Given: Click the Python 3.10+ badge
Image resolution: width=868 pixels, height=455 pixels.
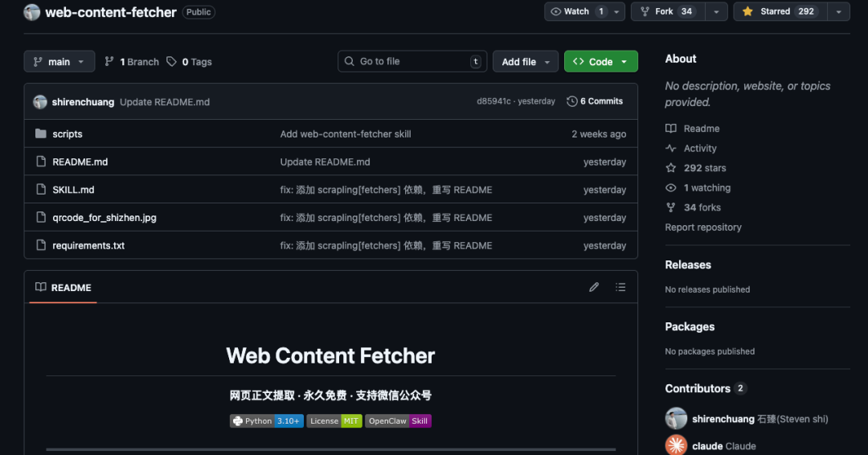Looking at the screenshot, I should (267, 420).
